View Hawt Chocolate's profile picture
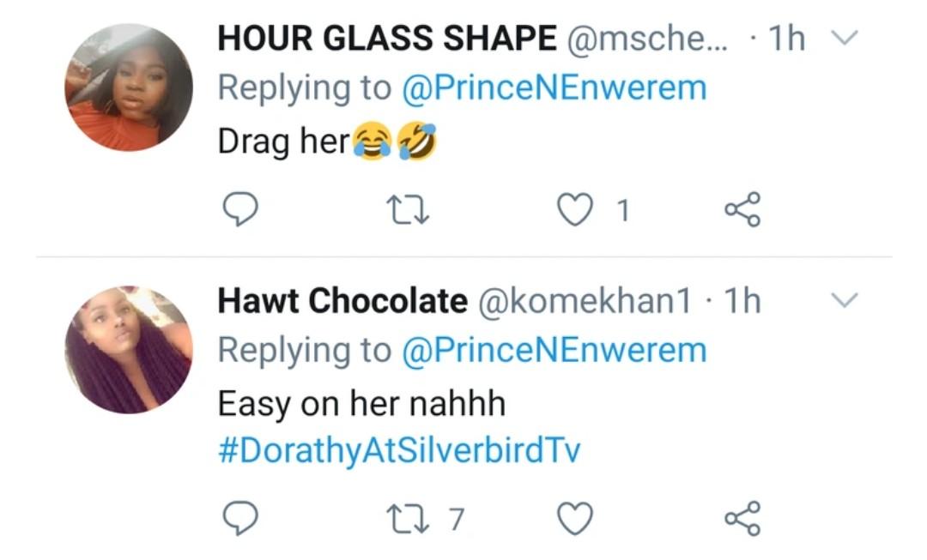Viewport: 927px width, 560px height. pyautogui.click(x=129, y=350)
